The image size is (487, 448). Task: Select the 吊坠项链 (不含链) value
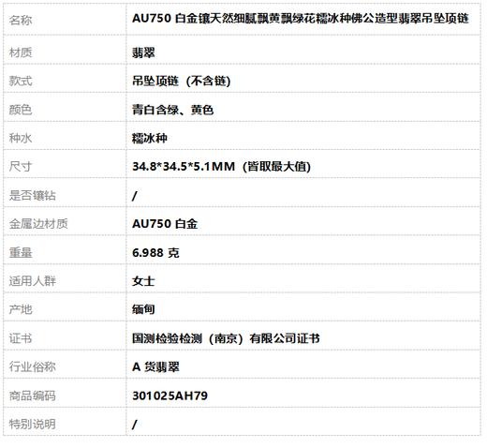click(x=181, y=82)
